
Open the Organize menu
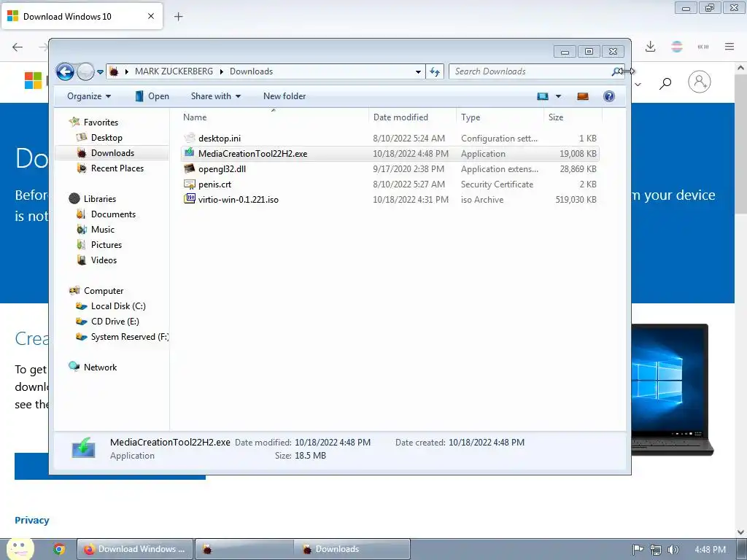(89, 96)
